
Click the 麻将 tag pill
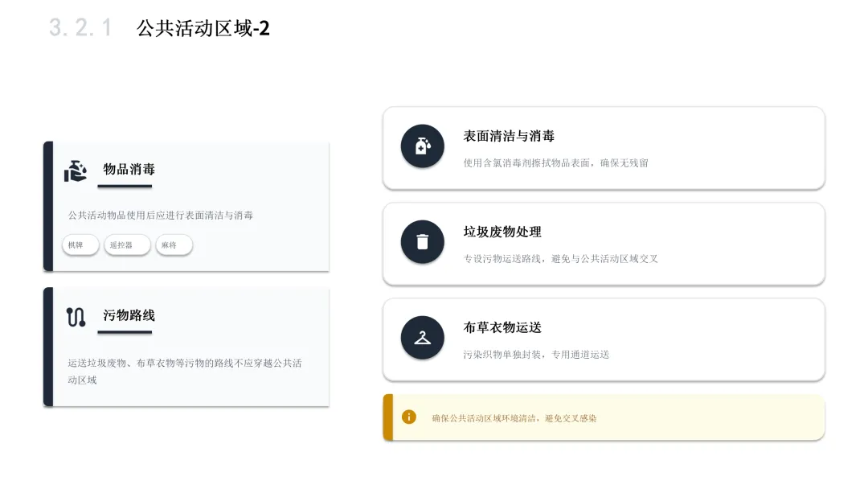click(x=174, y=244)
